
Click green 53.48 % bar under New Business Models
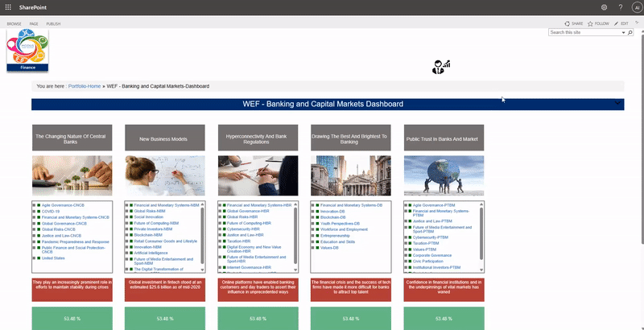pos(165,319)
